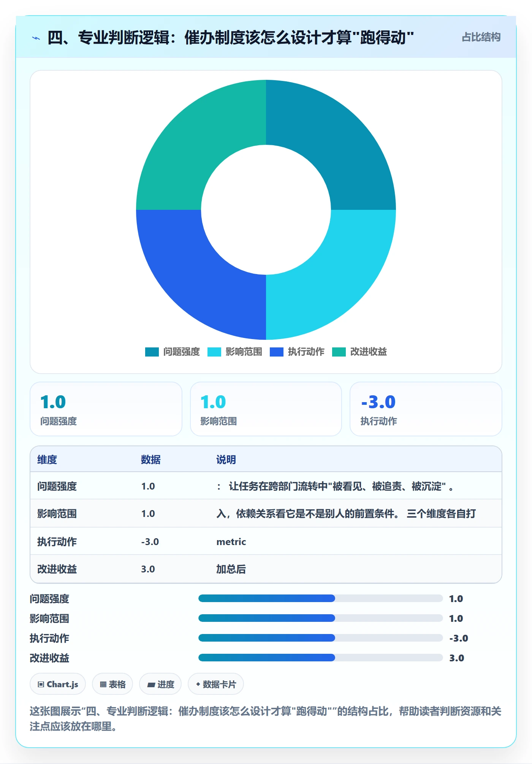
Task: Click the 问题强度 legend label
Action: click(181, 352)
